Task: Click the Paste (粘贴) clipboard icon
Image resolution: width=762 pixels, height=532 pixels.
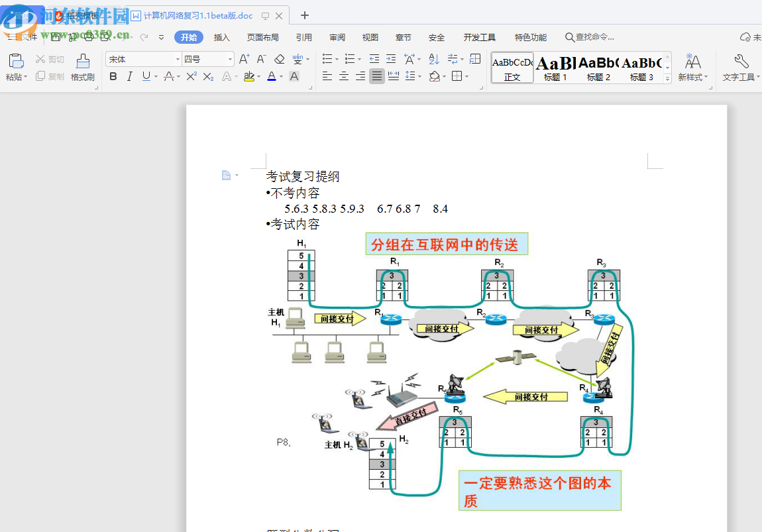Action: tap(16, 62)
